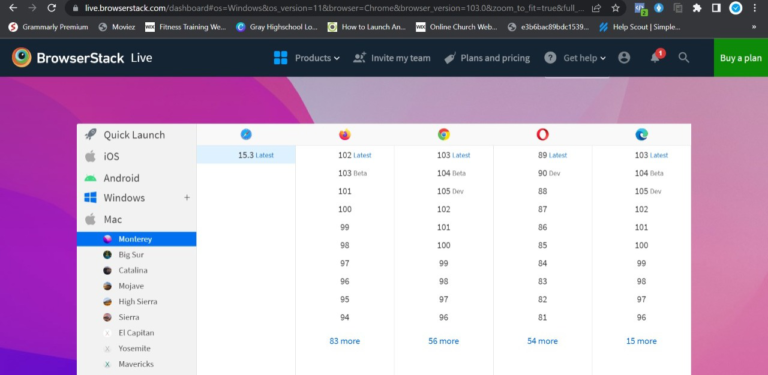
Task: Reload the page with browser refresh button
Action: 51,8
